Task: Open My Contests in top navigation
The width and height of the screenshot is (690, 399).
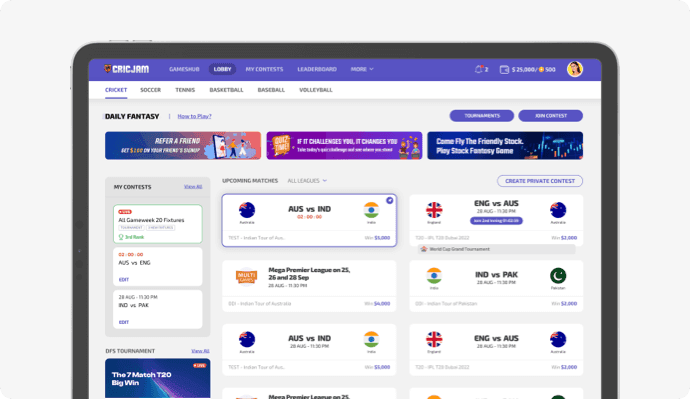Action: pyautogui.click(x=264, y=69)
